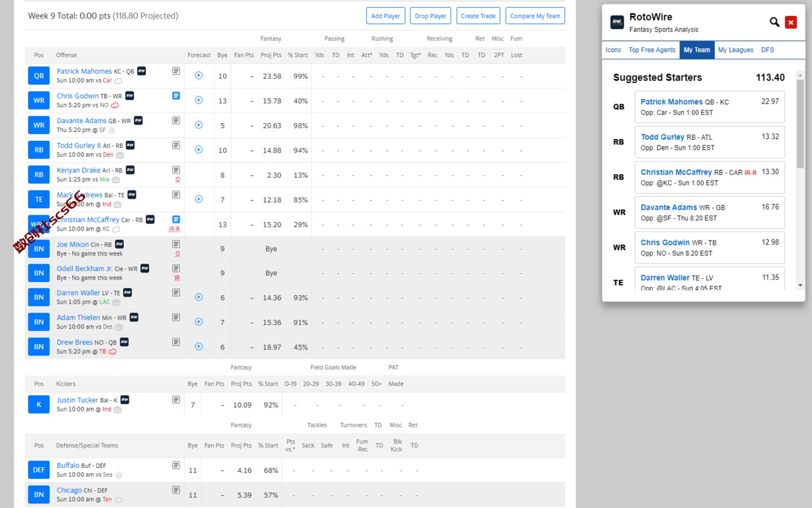
Task: Click the Compare My Team button
Action: (535, 16)
